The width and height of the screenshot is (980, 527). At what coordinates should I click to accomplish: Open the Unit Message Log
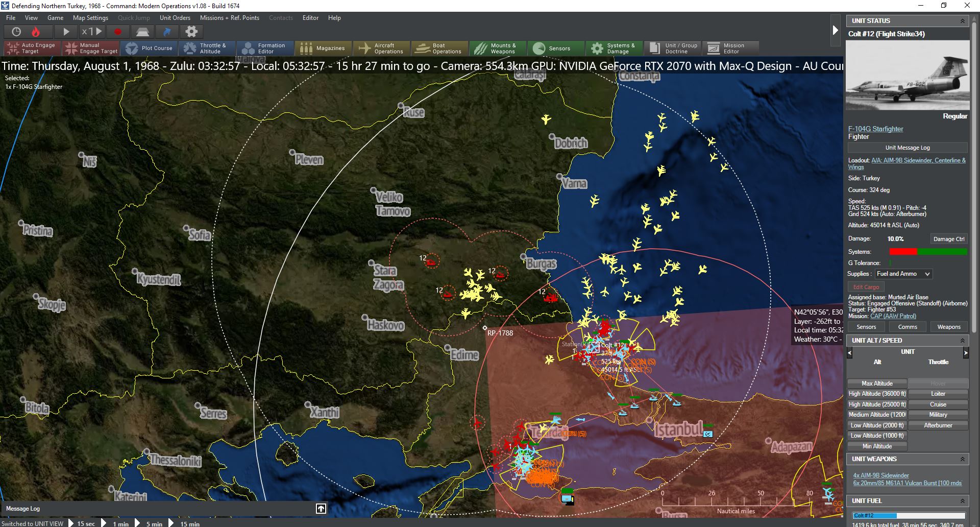tap(908, 148)
